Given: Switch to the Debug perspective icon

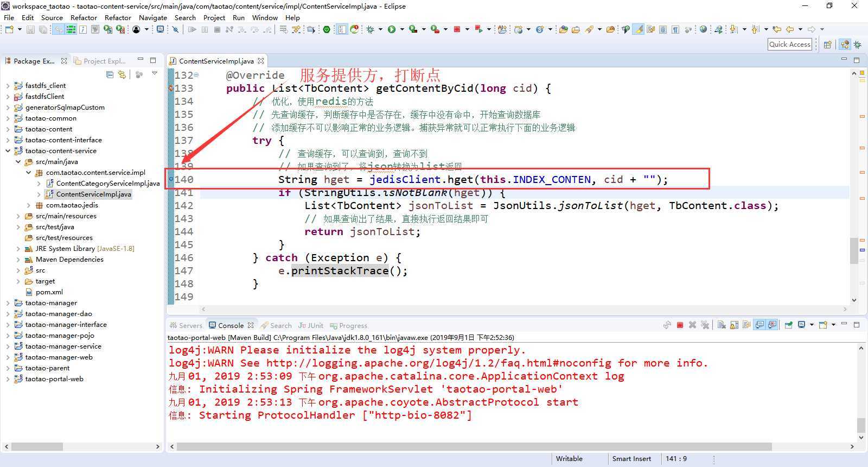Looking at the screenshot, I should click(x=858, y=45).
